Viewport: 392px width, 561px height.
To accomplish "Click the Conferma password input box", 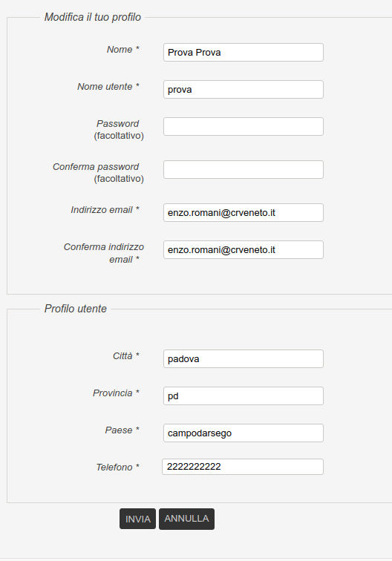I will (244, 170).
